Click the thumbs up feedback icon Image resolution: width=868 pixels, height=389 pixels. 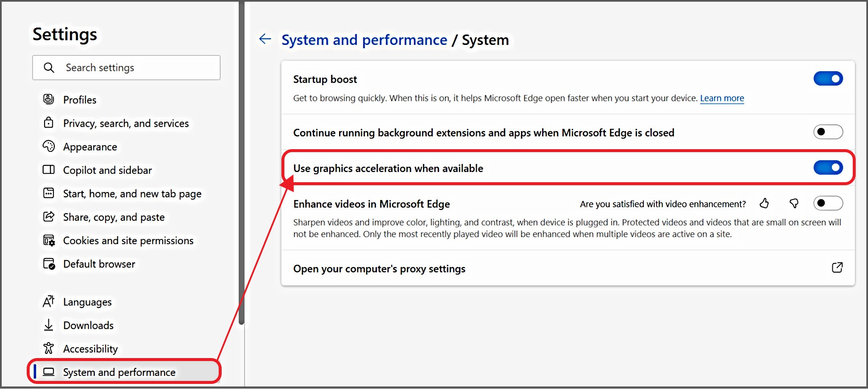click(x=764, y=204)
